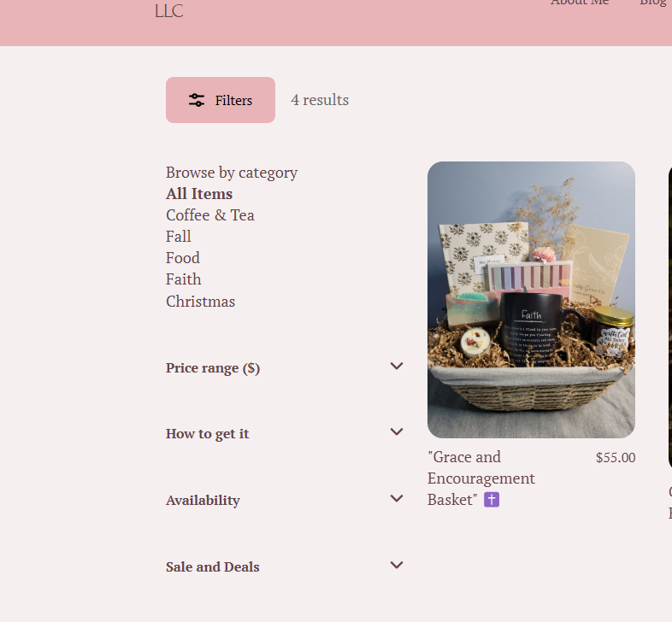This screenshot has width=672, height=622.
Task: Browse the Coffee & Tea category
Action: (210, 215)
